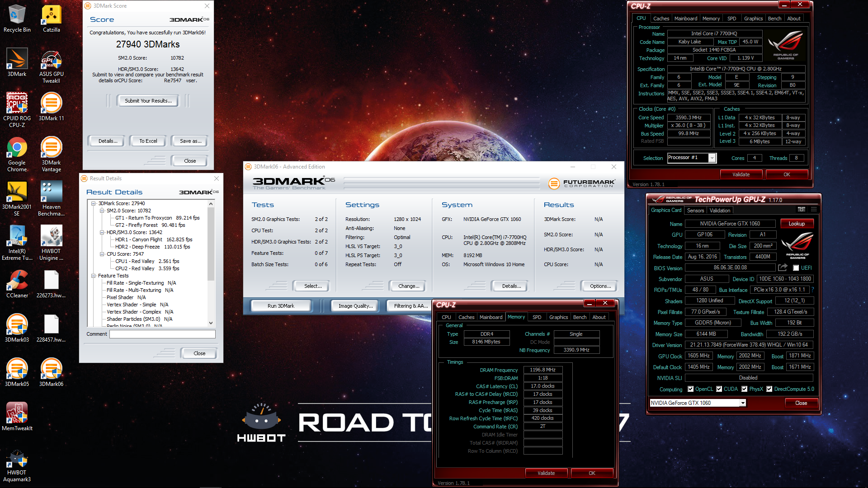Open the 3DMark06 desktop icon

(51, 372)
